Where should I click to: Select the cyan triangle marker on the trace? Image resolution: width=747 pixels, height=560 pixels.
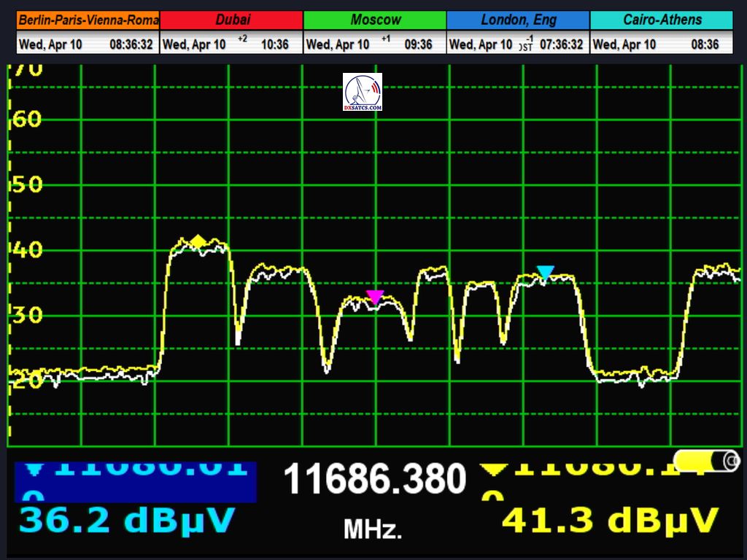[545, 273]
